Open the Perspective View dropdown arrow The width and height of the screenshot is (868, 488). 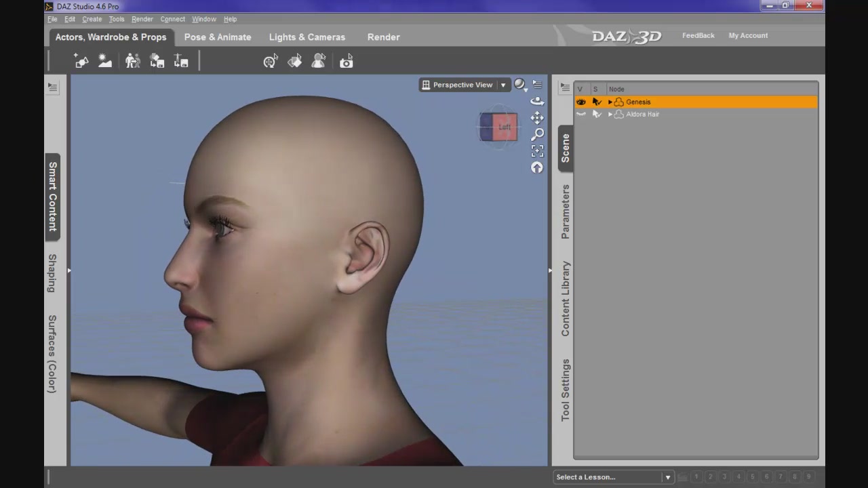coord(503,85)
